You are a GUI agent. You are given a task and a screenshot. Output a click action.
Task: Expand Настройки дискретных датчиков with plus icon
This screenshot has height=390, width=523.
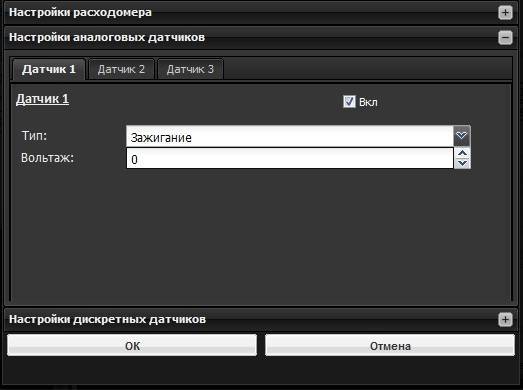click(x=505, y=319)
